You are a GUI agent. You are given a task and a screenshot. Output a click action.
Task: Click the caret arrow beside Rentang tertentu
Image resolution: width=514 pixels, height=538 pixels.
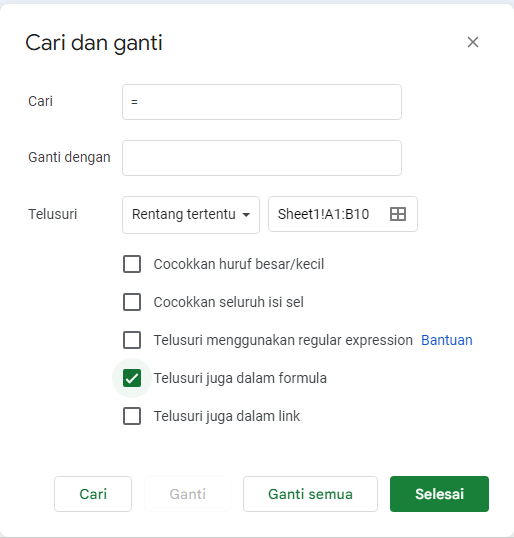pyautogui.click(x=246, y=215)
